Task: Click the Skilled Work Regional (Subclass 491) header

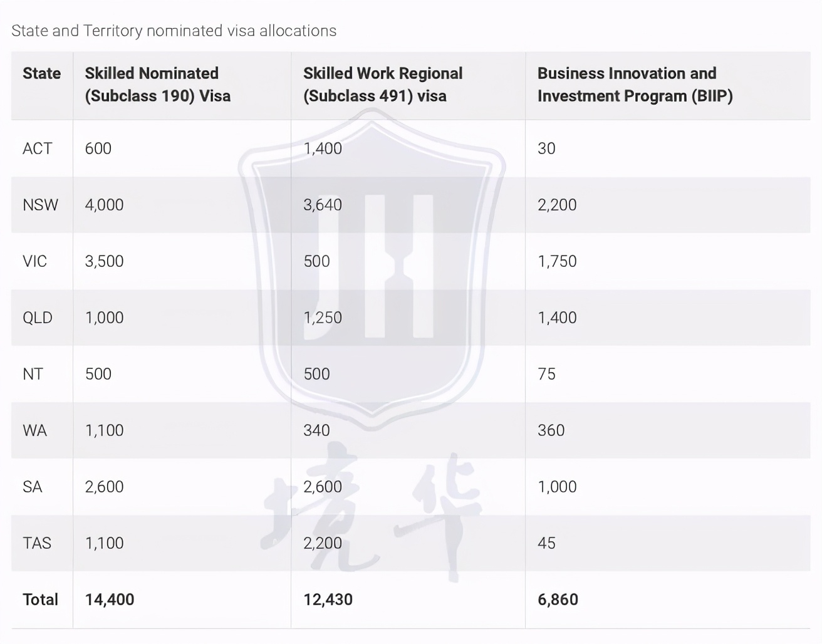Action: click(382, 85)
